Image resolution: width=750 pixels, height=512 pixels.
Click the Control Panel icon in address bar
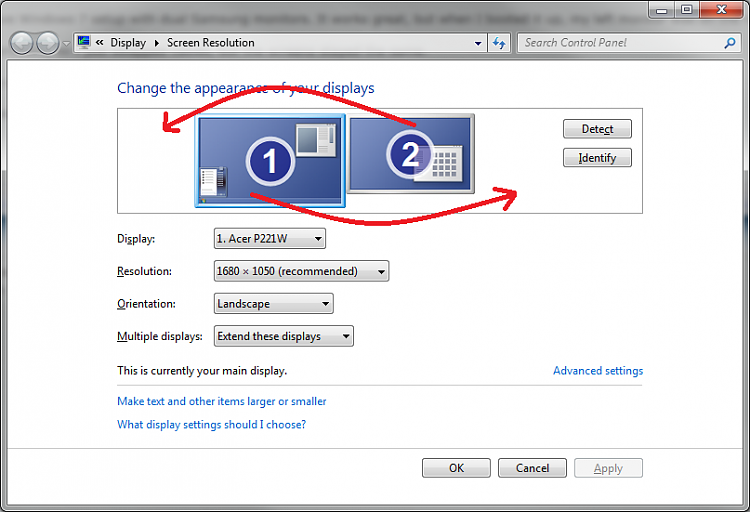[84, 42]
